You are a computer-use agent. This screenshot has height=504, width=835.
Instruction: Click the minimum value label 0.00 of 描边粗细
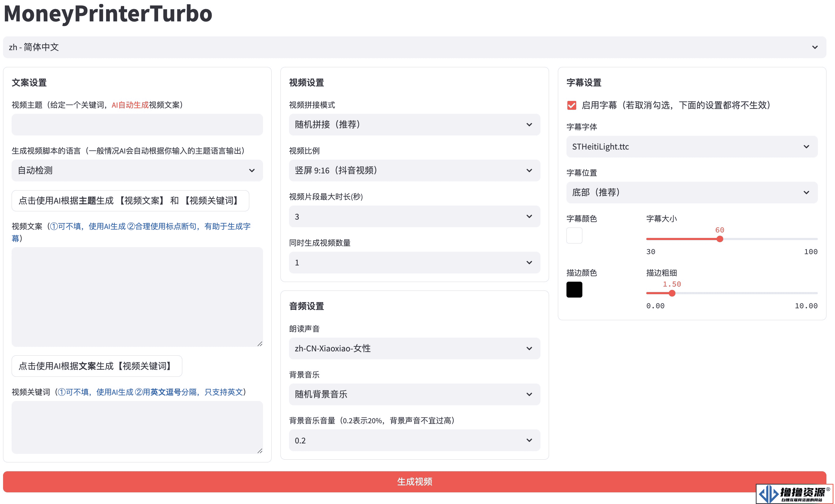tap(655, 306)
